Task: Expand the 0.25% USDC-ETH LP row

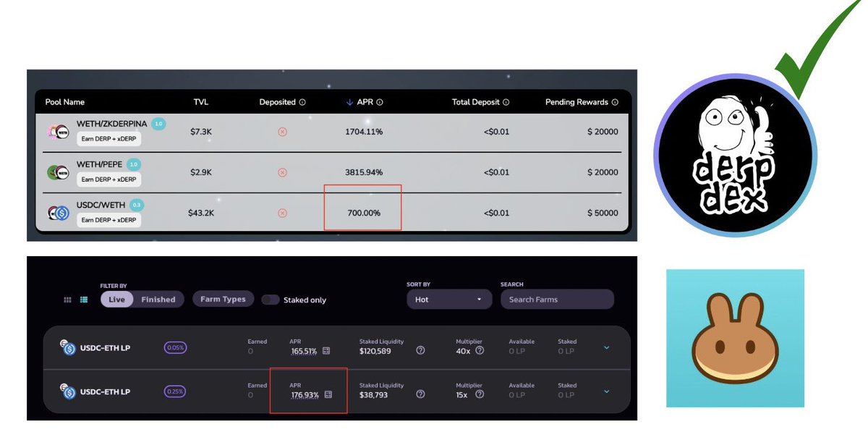Action: (x=606, y=391)
